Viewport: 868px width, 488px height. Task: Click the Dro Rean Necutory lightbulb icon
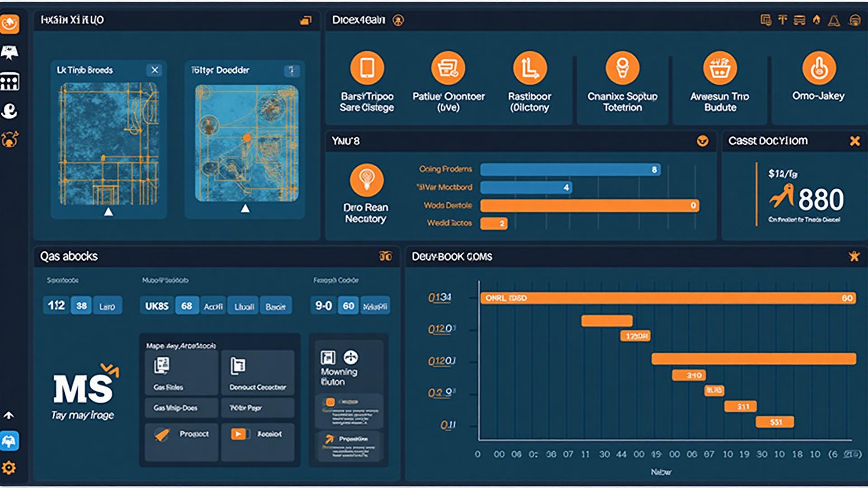[367, 180]
